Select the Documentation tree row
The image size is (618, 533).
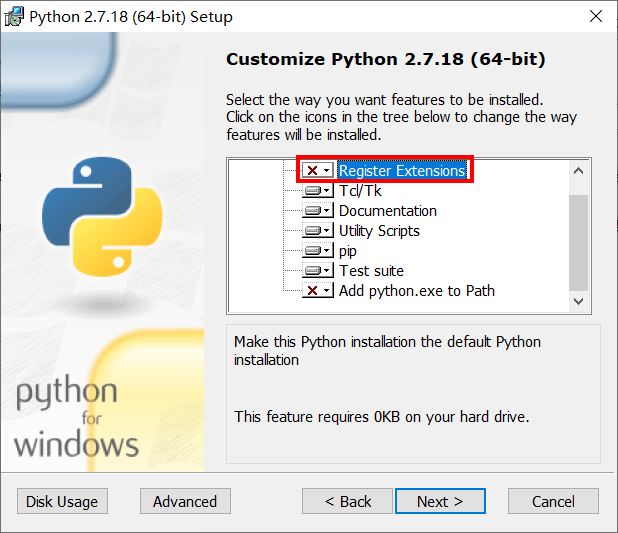(388, 211)
